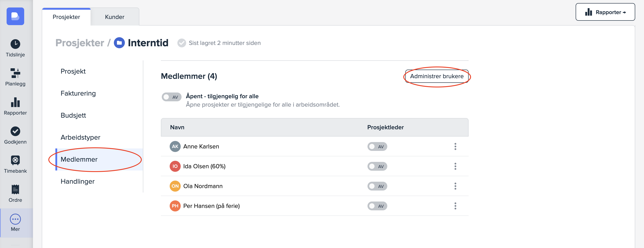Click the app logo at top left

(15, 16)
